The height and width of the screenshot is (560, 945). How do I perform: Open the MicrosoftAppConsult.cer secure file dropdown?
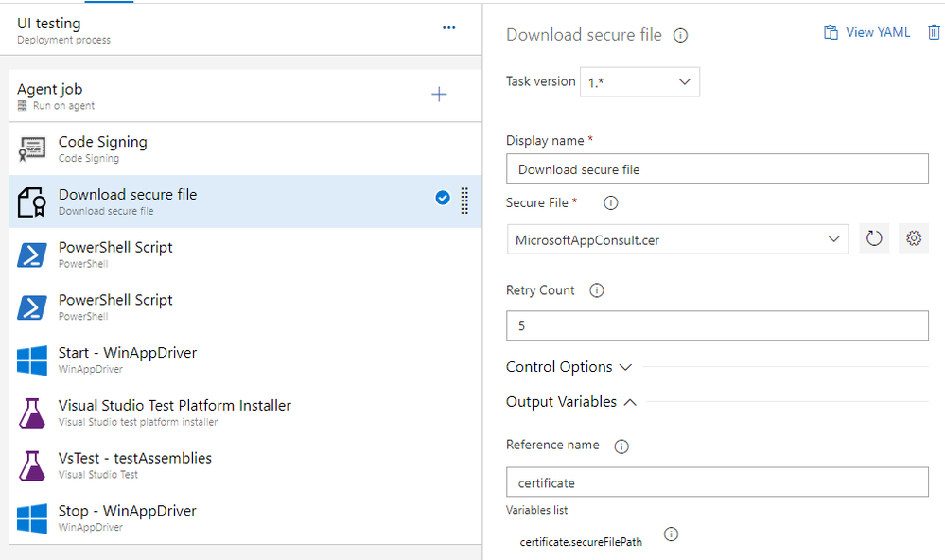(x=677, y=239)
